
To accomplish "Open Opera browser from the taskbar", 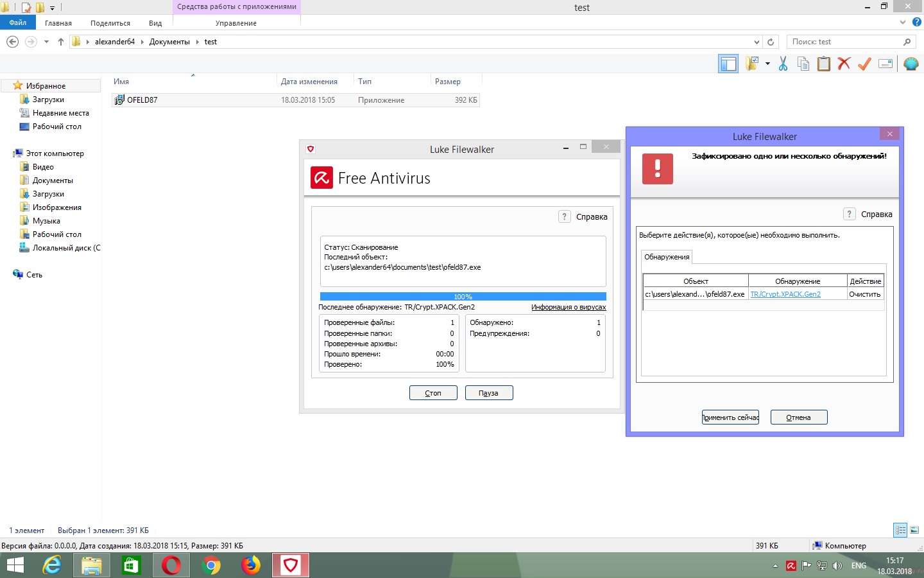I will pos(171,565).
